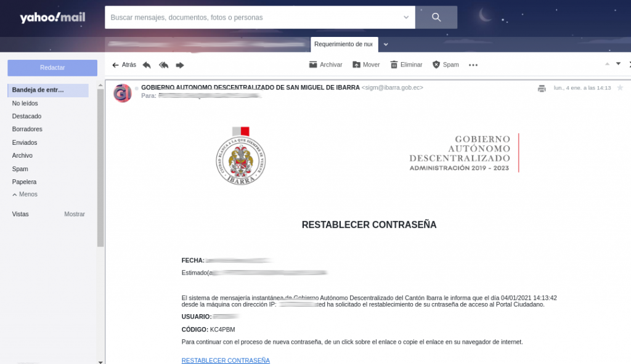The width and height of the screenshot is (631, 364).
Task: Open the Borradores folder
Action: (x=27, y=129)
